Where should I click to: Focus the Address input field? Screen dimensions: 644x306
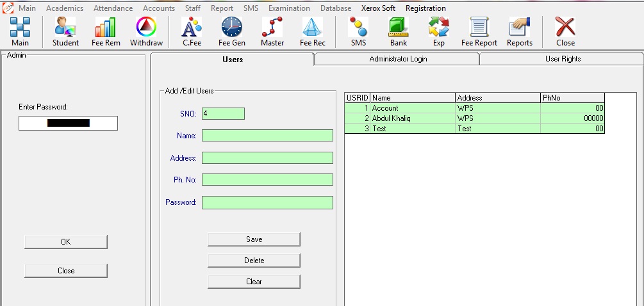pyautogui.click(x=267, y=158)
